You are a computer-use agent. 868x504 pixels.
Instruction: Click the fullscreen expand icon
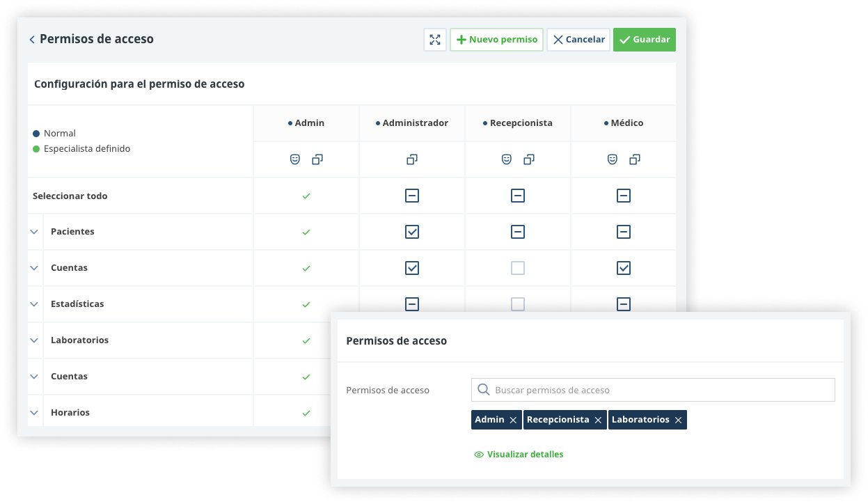click(435, 40)
